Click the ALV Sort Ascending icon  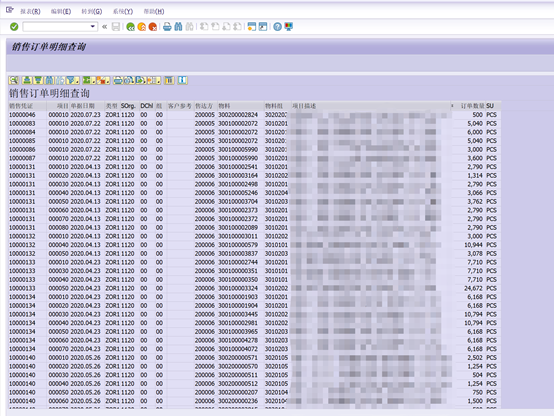coord(27,81)
